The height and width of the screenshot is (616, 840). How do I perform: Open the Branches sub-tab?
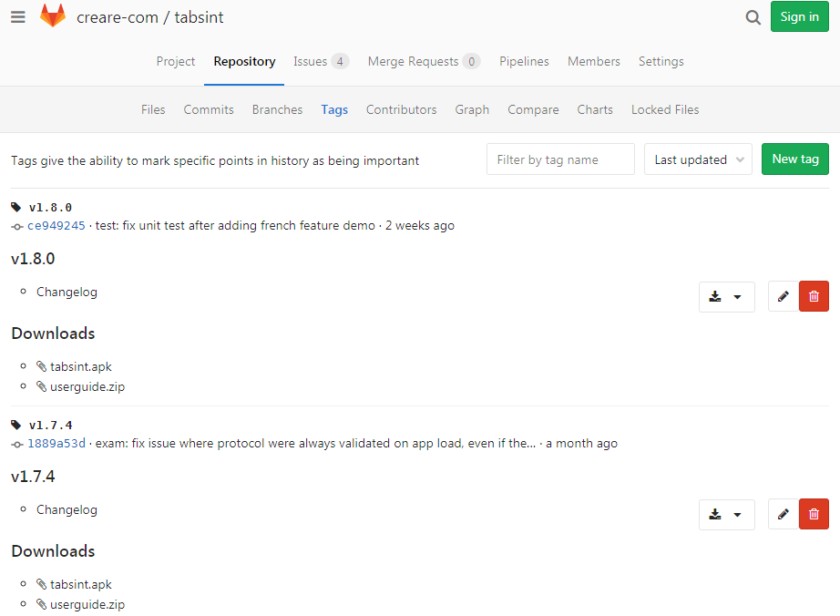click(x=277, y=109)
